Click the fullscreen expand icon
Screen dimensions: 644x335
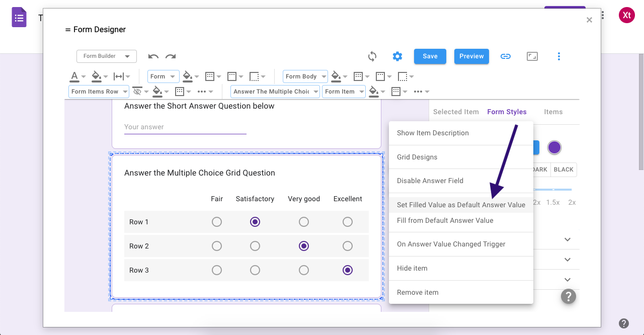coord(532,56)
